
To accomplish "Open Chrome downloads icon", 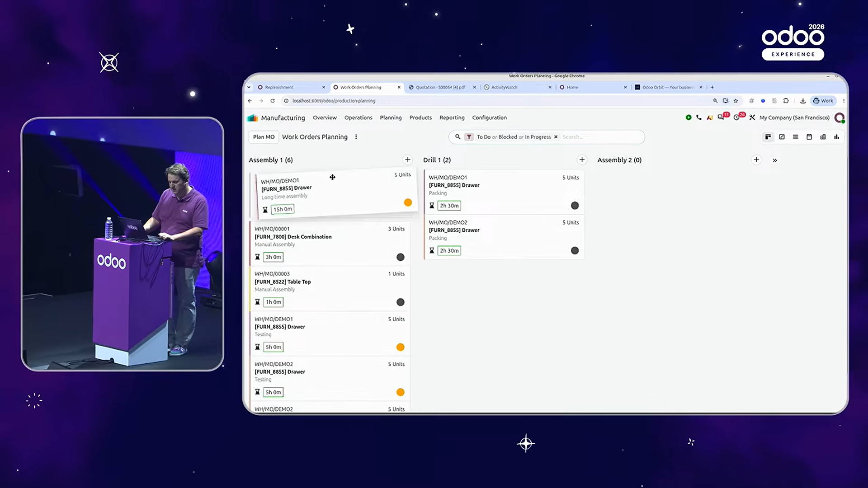I will click(803, 101).
